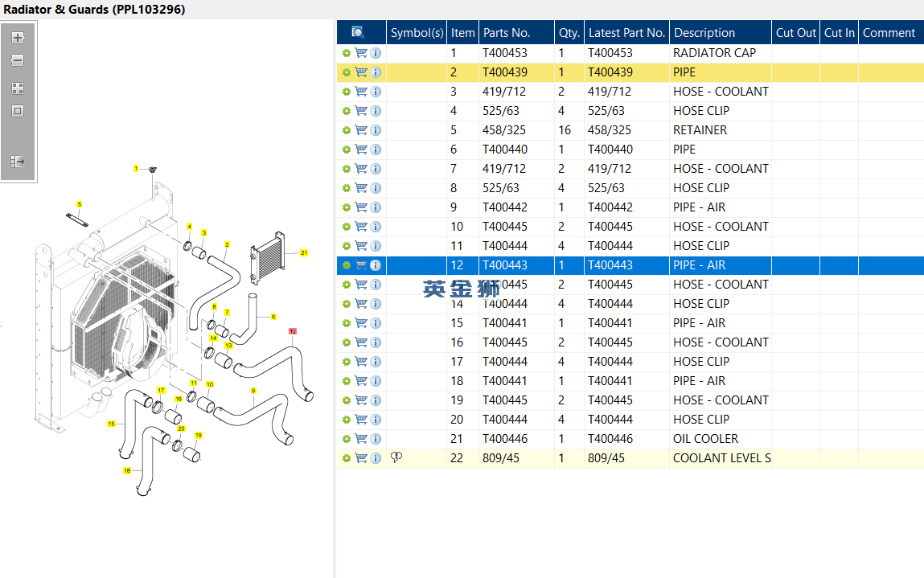Add item 11 HOSE CLIP to cart
Viewport: 924px width, 578px height.
point(361,246)
